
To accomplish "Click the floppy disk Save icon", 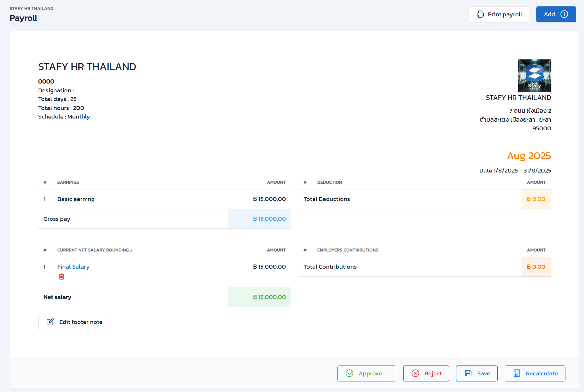I will click(468, 373).
